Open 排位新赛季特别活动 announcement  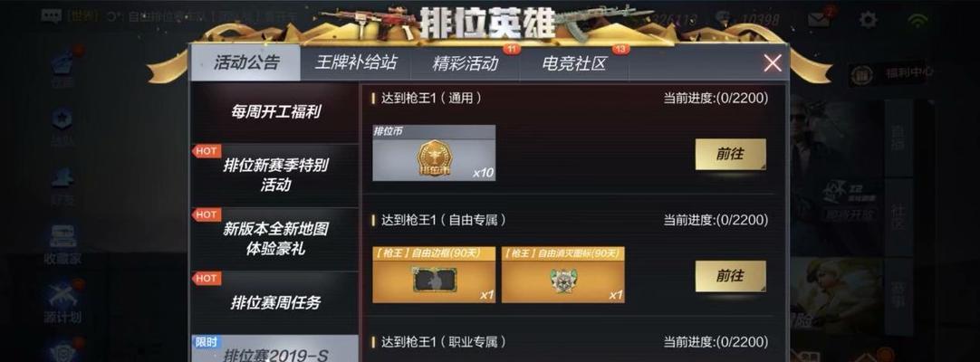(275, 176)
